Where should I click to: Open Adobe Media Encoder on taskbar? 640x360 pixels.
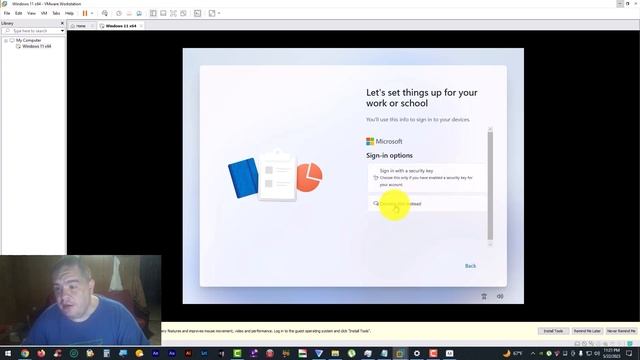tap(172, 353)
